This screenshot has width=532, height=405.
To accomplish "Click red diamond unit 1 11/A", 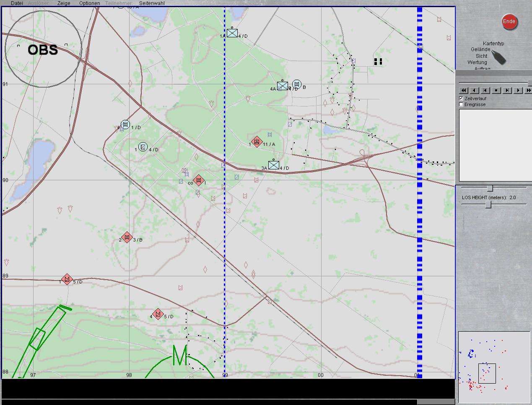I will coord(257,142).
